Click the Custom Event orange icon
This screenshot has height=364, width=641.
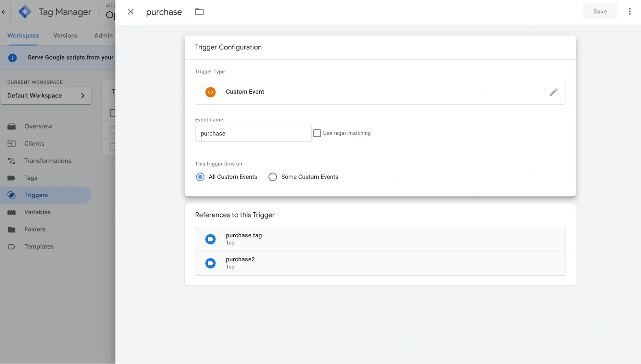click(210, 92)
